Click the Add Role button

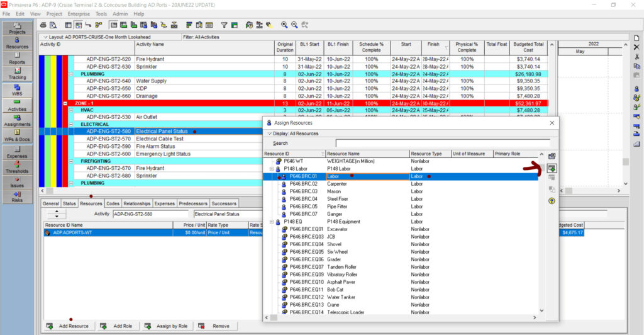pos(118,326)
